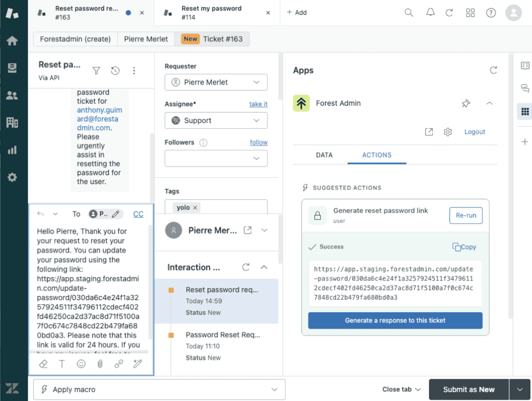Attach a file with paperclip
Image resolution: width=532 pixels, height=401 pixels.
coord(100,364)
